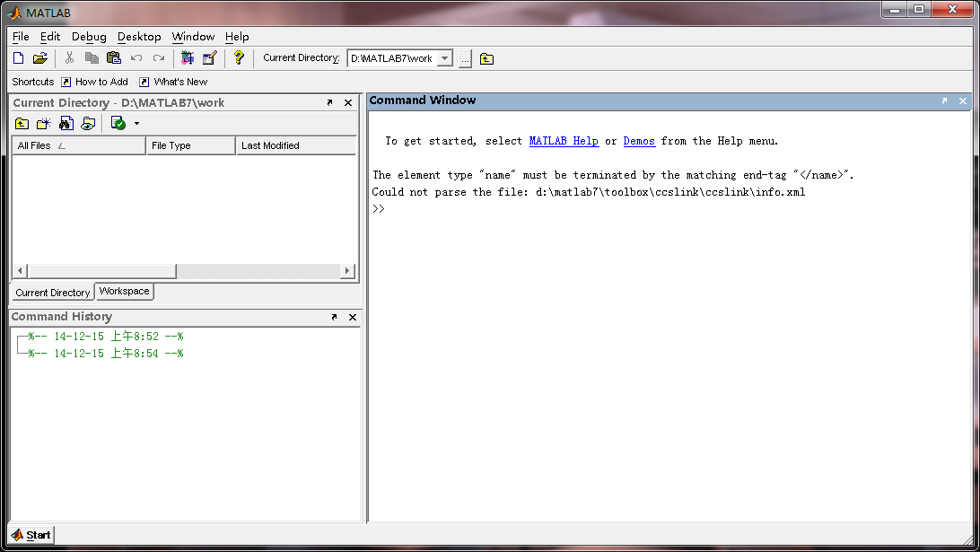The width and height of the screenshot is (980, 552).
Task: Open the Desktop menu
Action: [x=139, y=36]
